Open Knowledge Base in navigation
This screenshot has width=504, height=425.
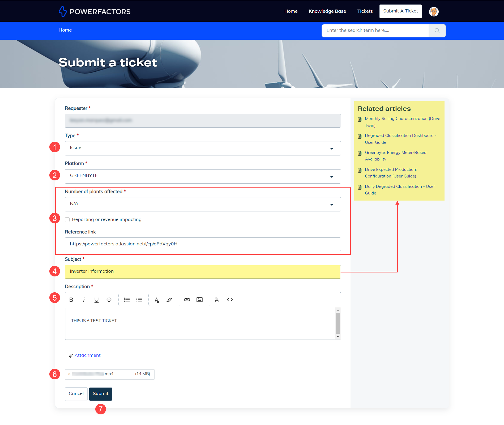coord(327,11)
